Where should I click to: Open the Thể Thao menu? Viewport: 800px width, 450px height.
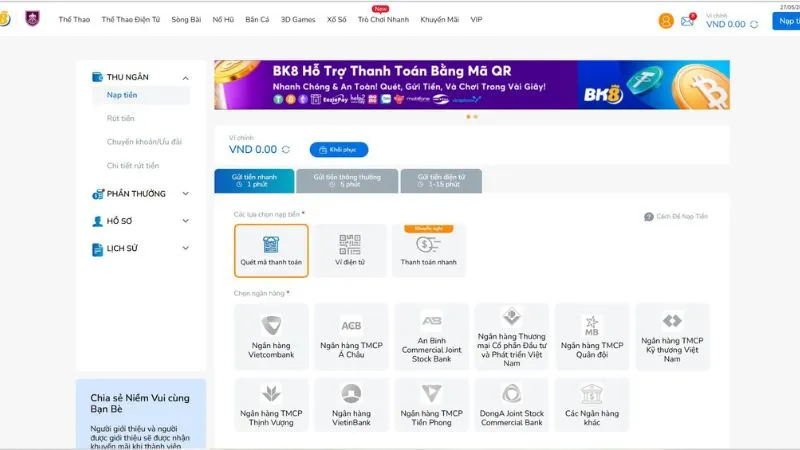74,19
